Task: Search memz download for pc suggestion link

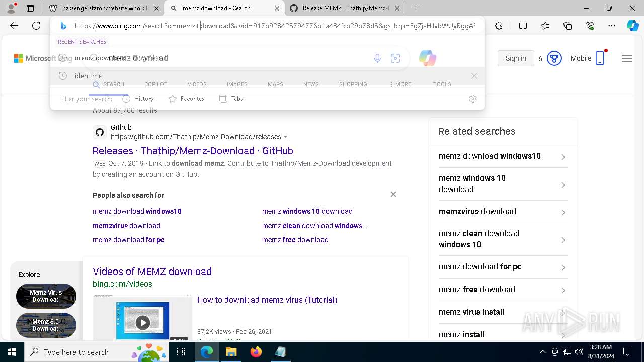Action: [x=128, y=240]
